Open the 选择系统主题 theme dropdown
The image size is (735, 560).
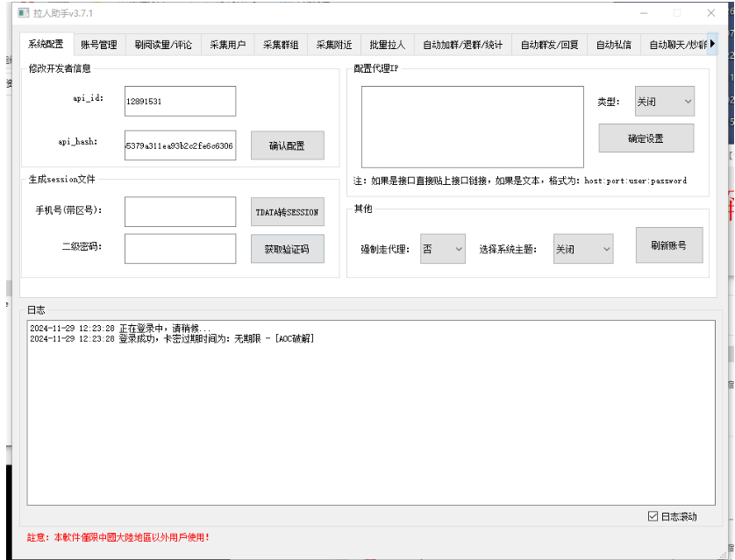[583, 249]
